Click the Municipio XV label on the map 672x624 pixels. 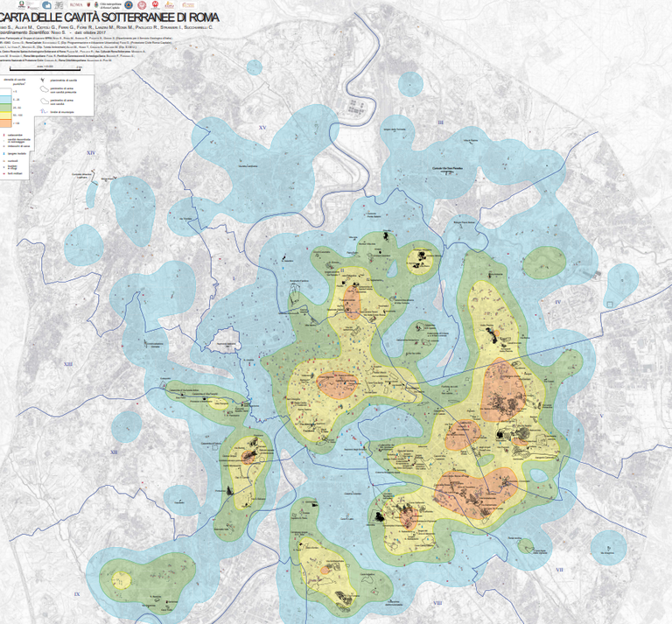pyautogui.click(x=262, y=128)
